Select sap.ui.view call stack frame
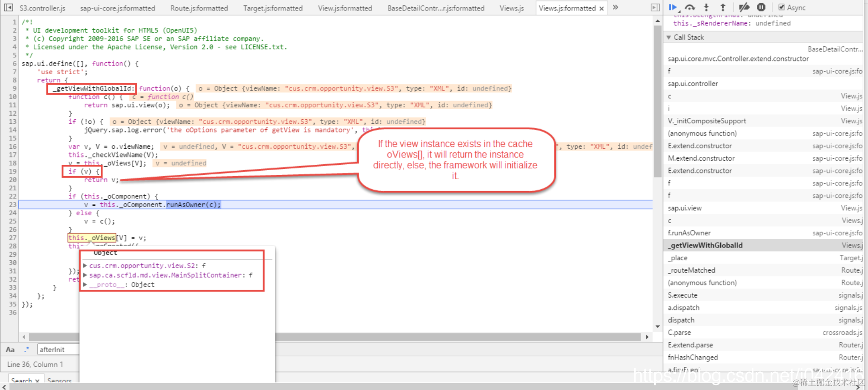 pos(764,208)
